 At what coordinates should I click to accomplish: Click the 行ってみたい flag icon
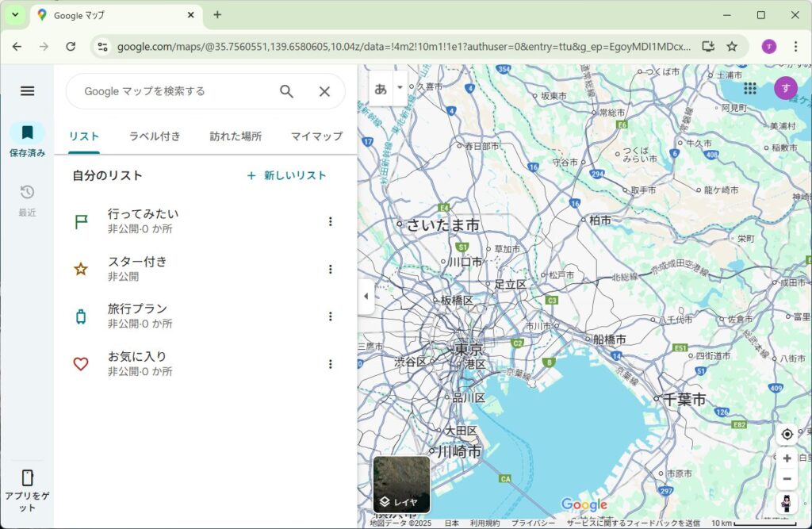tap(82, 222)
